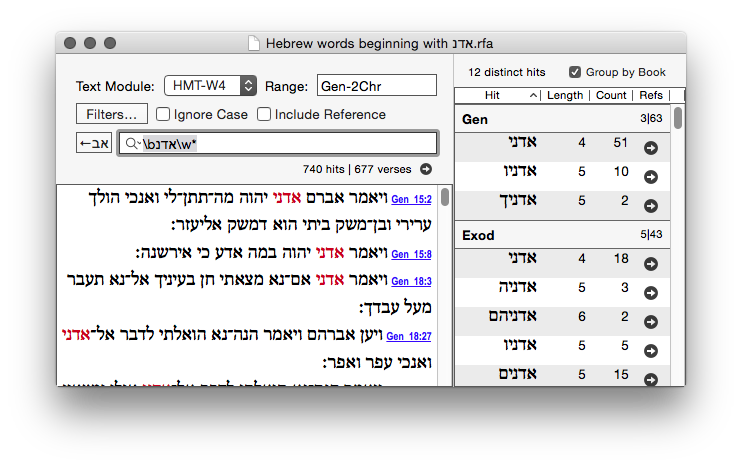742x467 pixels.
Task: Sort by the Length column header
Action: tap(565, 95)
